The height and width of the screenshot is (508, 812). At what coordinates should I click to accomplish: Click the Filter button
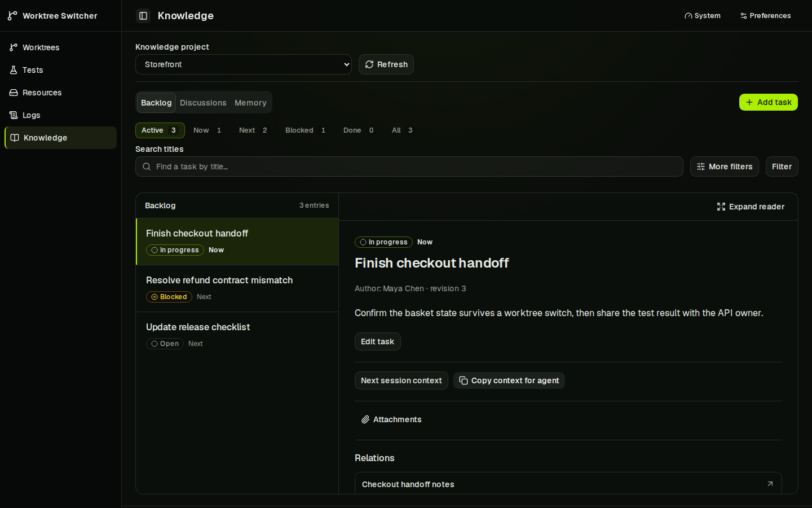point(782,167)
